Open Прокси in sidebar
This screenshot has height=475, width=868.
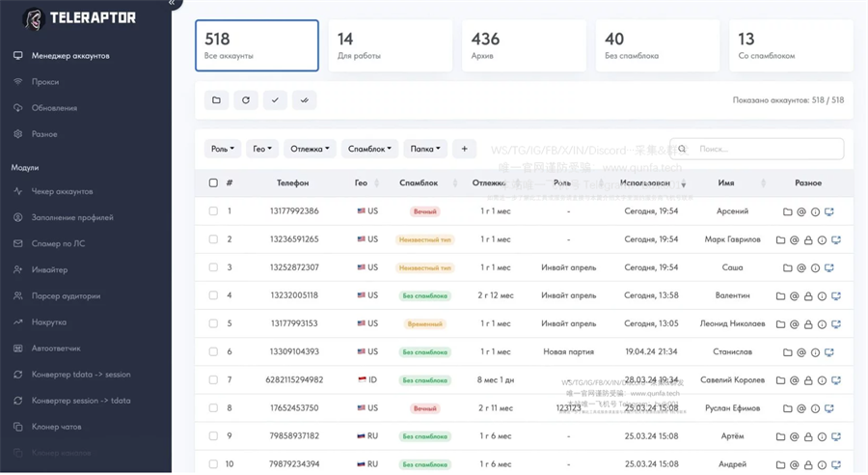pyautogui.click(x=44, y=81)
